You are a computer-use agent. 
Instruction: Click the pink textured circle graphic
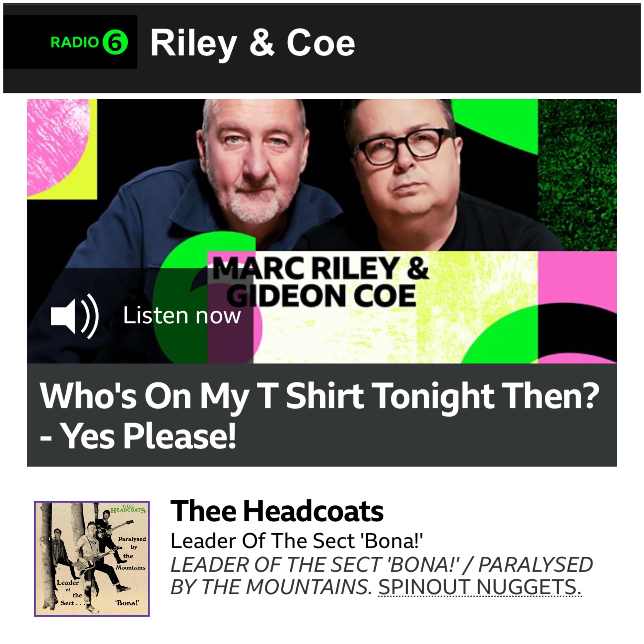58,147
